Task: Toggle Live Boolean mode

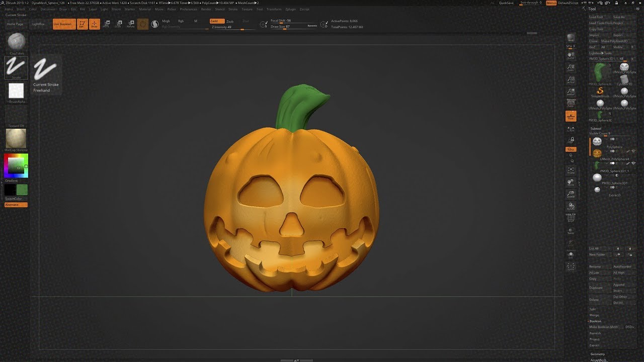Action: [64, 24]
